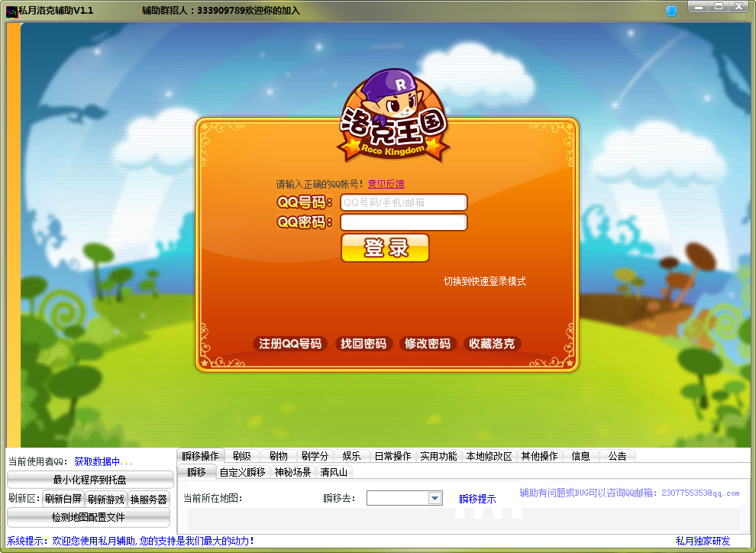Close the 私月洛克辅助 window
Viewport: 756px width, 553px height.
click(739, 7)
